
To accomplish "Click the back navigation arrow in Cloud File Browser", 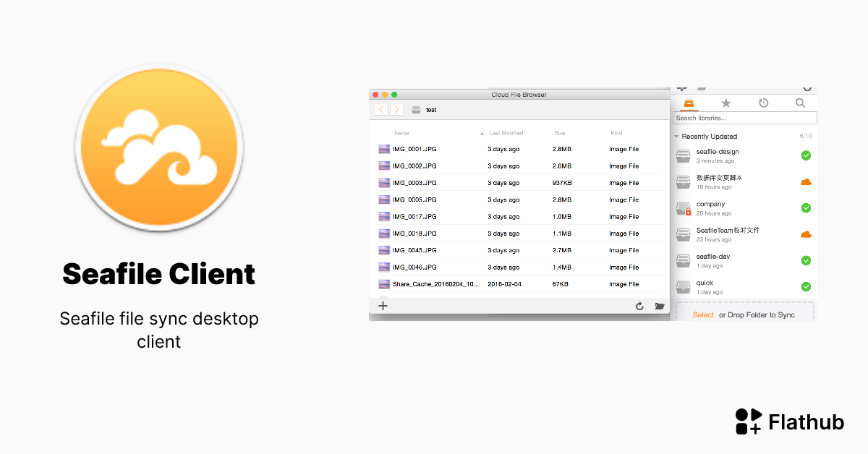I will pyautogui.click(x=381, y=110).
